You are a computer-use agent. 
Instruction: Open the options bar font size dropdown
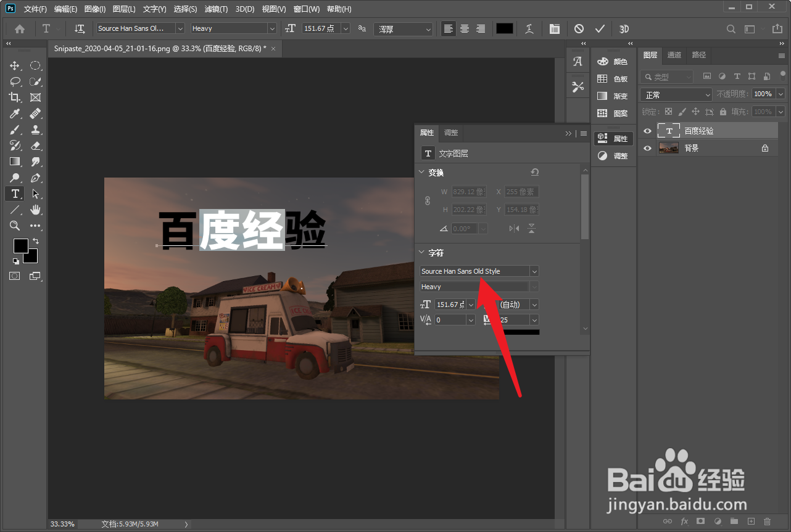point(345,28)
